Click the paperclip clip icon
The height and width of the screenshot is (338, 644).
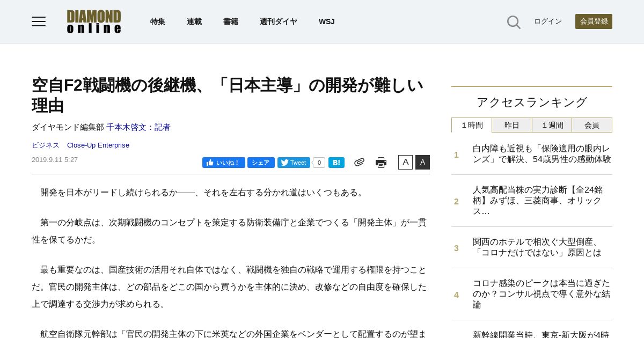pyautogui.click(x=359, y=162)
